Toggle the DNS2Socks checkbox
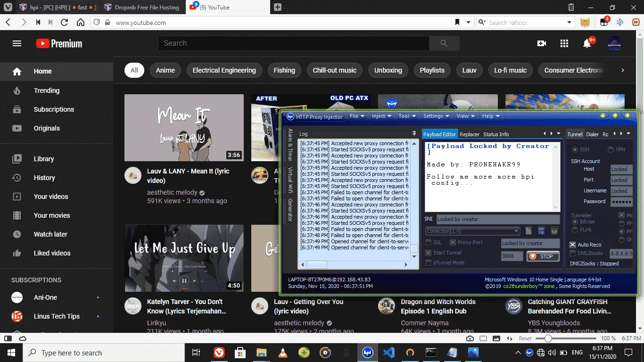This screenshot has height=362, width=644. (x=573, y=253)
